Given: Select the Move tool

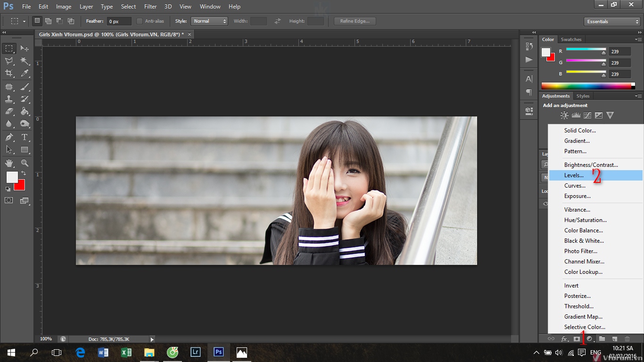Looking at the screenshot, I should (25, 48).
